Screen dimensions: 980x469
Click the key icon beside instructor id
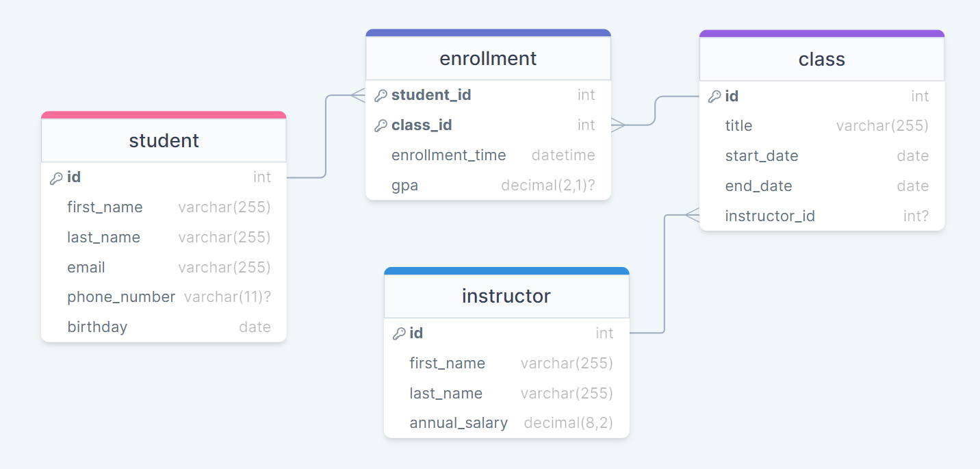coord(399,334)
